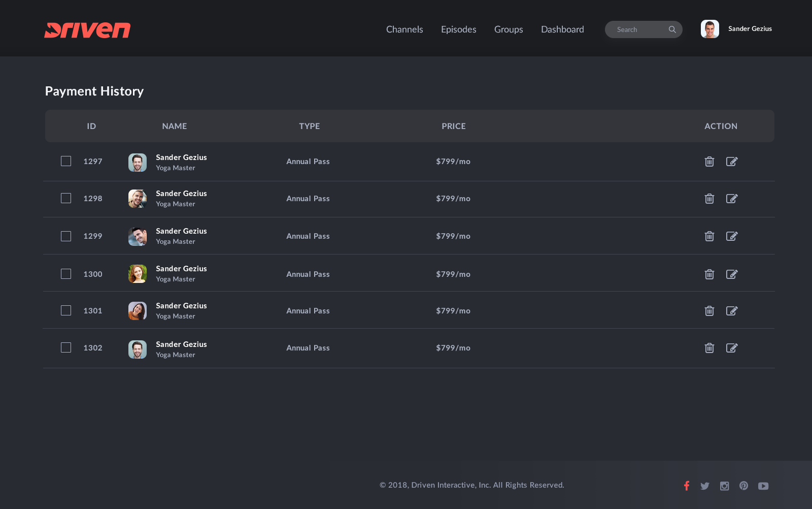Go to the Channels menu

[x=404, y=29]
